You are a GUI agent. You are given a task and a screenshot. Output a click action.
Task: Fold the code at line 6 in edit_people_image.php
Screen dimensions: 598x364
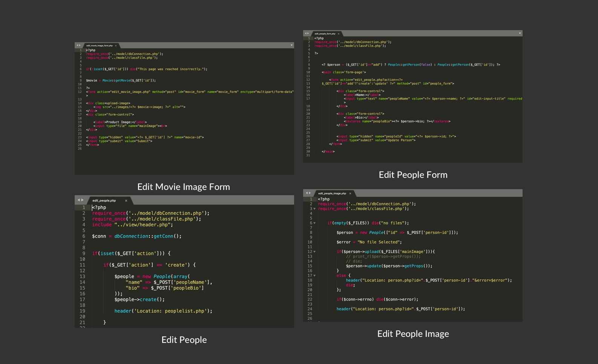[314, 223]
